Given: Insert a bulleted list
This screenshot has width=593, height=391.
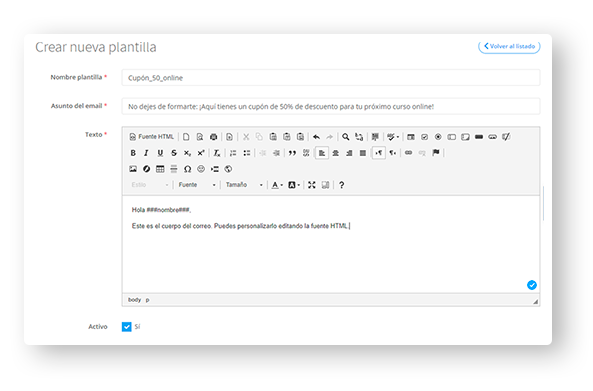Looking at the screenshot, I should click(247, 153).
